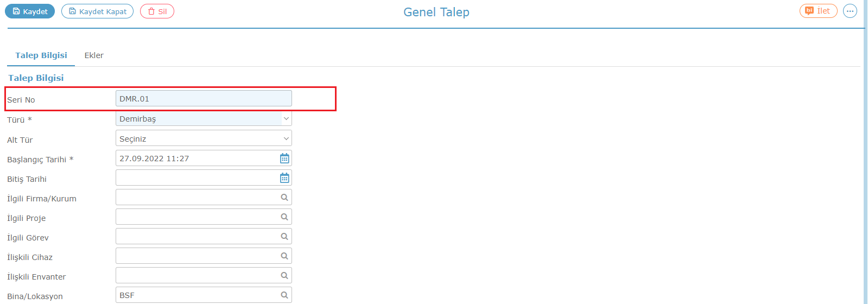Click the Bitiş Tarihi date input field
This screenshot has width=868, height=304.
click(x=197, y=178)
